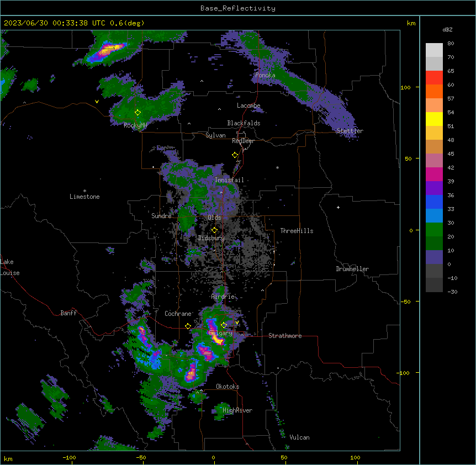Click the Base_Reflectivity title text
This screenshot has width=476, height=465.
point(238,8)
